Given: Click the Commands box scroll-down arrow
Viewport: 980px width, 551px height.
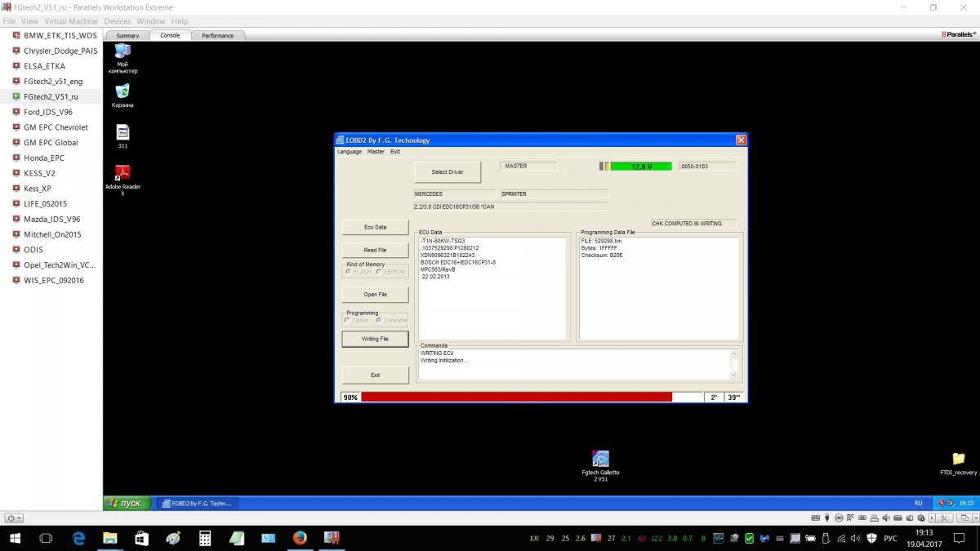Looking at the screenshot, I should click(734, 375).
